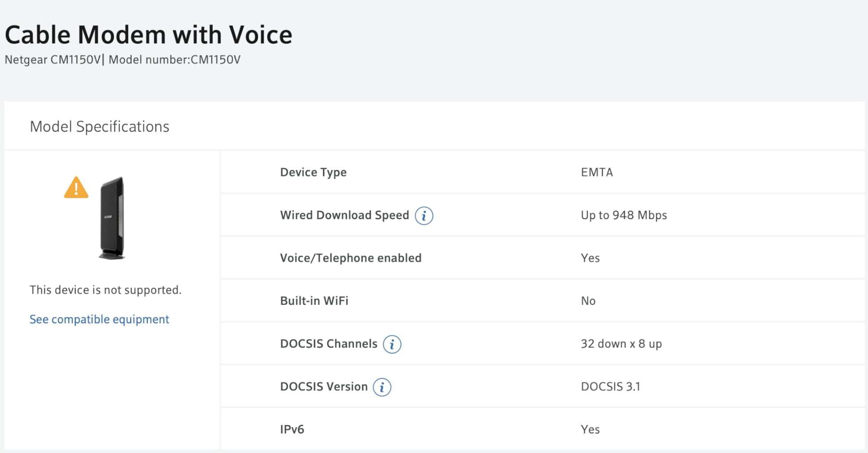868x453 pixels.
Task: Click the Wired Download Speed label
Action: pos(345,215)
